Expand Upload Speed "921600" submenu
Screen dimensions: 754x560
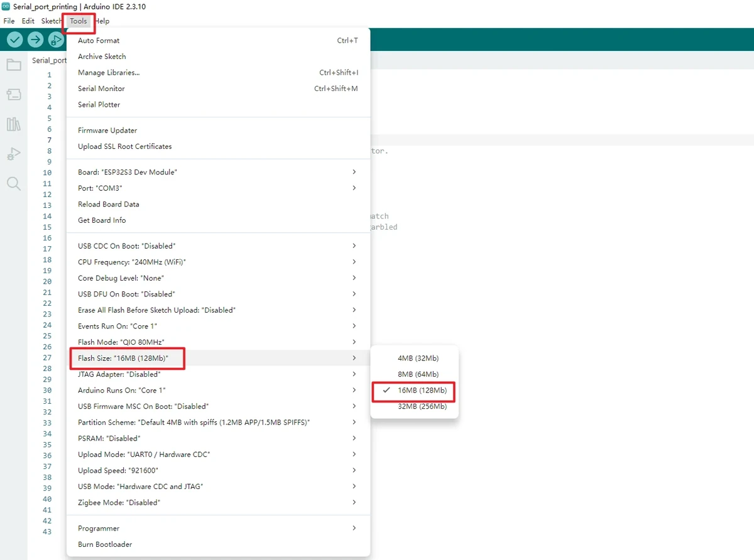(219, 471)
